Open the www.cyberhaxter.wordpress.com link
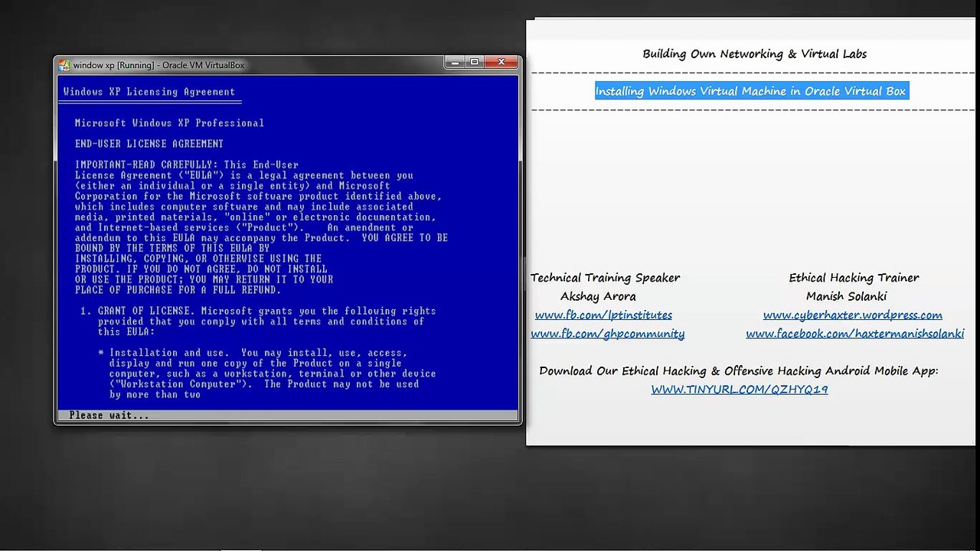This screenshot has width=980, height=551. click(852, 315)
